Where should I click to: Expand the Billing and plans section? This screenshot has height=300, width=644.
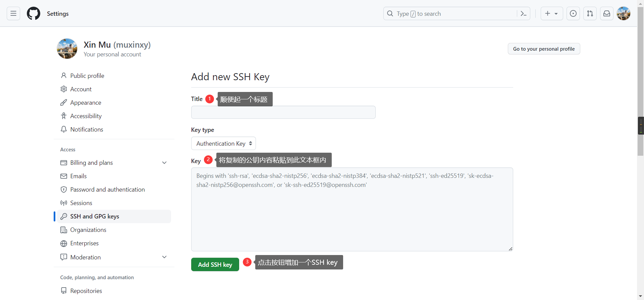[164, 163]
